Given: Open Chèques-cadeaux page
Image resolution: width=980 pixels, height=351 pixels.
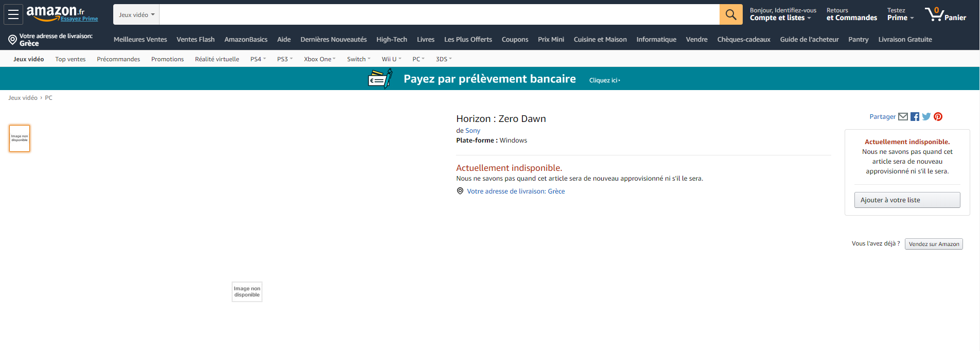Looking at the screenshot, I should pyautogui.click(x=744, y=40).
